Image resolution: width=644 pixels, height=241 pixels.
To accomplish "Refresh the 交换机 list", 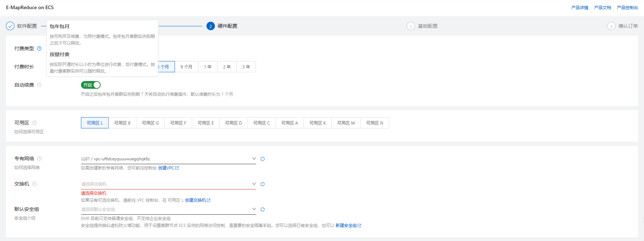I will [263, 184].
